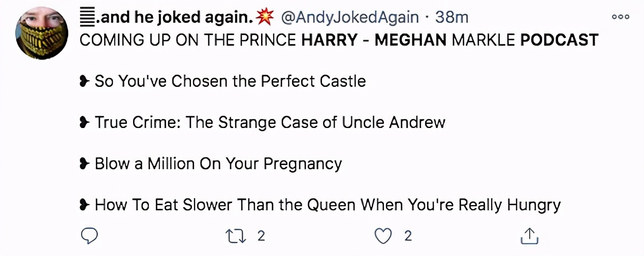Open the three-dot more options menu

(x=620, y=17)
